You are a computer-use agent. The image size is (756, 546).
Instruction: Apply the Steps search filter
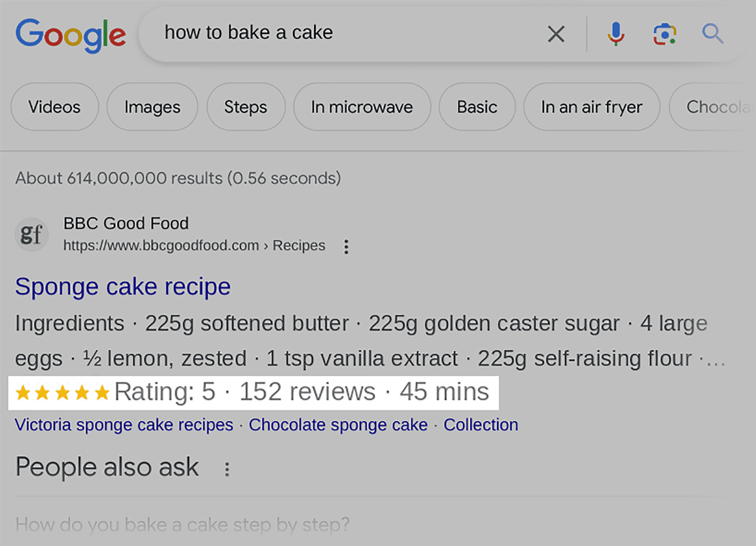[x=245, y=107]
